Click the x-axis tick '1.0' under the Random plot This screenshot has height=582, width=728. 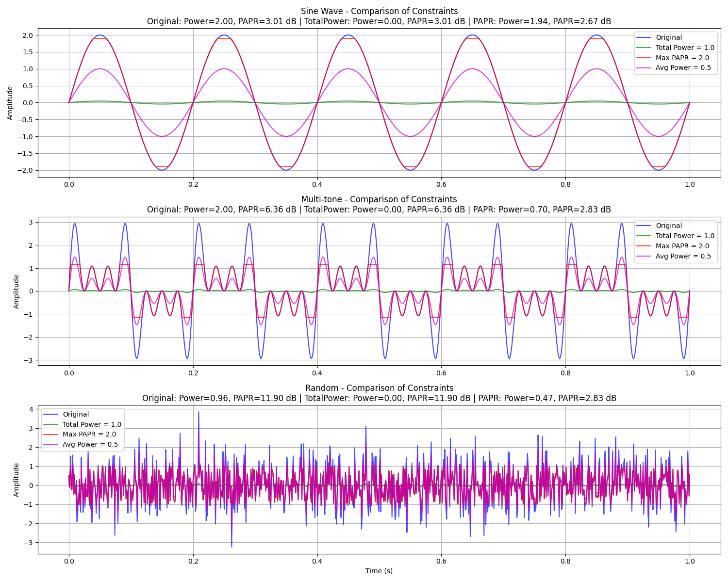pos(690,562)
